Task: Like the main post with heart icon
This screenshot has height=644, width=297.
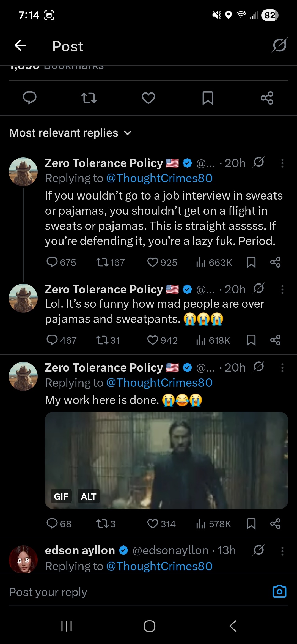Action: pos(148,98)
